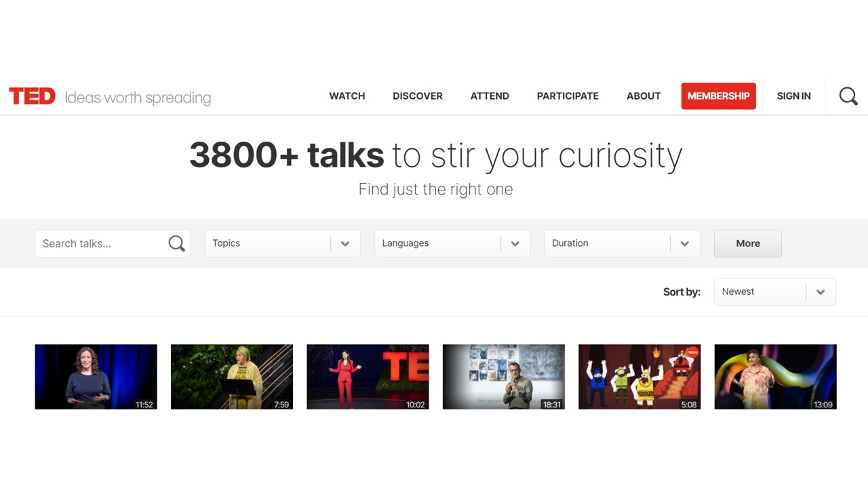
Task: Open the DISCOVER menu
Action: pos(417,96)
